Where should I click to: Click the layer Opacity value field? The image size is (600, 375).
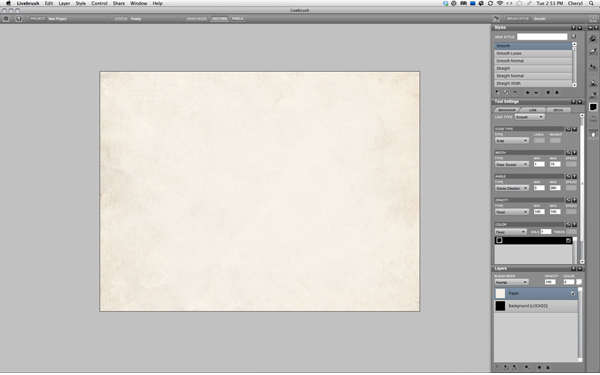pos(550,282)
